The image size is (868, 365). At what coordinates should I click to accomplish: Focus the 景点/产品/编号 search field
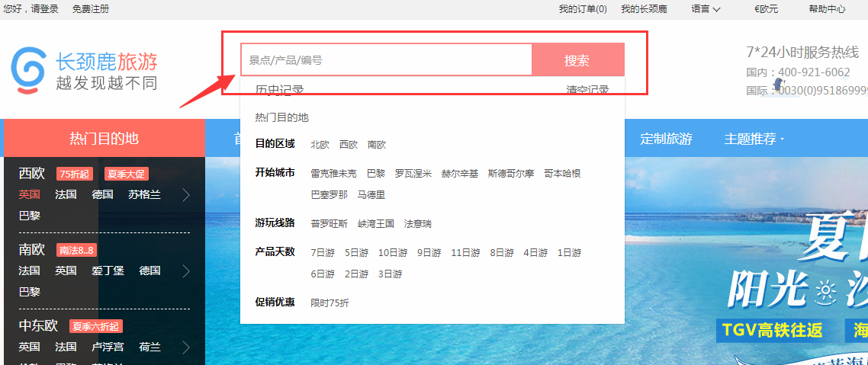point(386,60)
